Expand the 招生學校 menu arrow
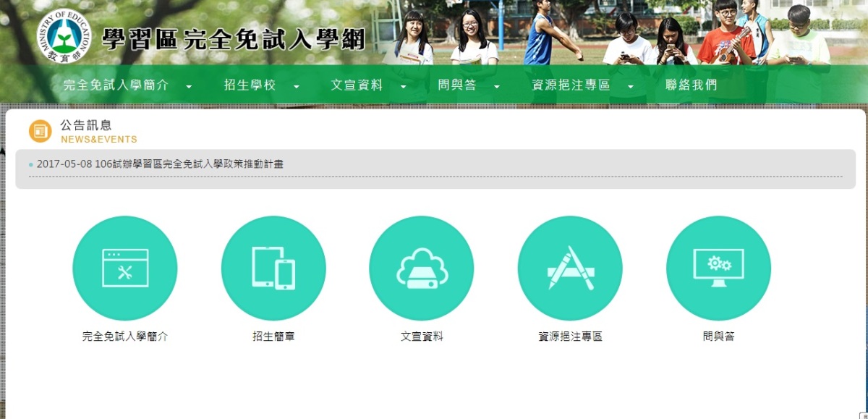The width and height of the screenshot is (868, 419). (296, 87)
